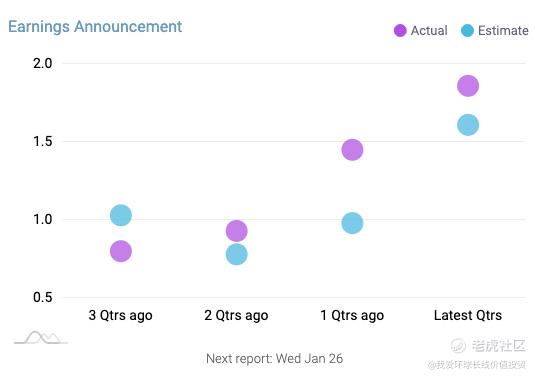Click the Next report Wed Jan 26 text
Screen dimensions: 535x376
coord(274,359)
